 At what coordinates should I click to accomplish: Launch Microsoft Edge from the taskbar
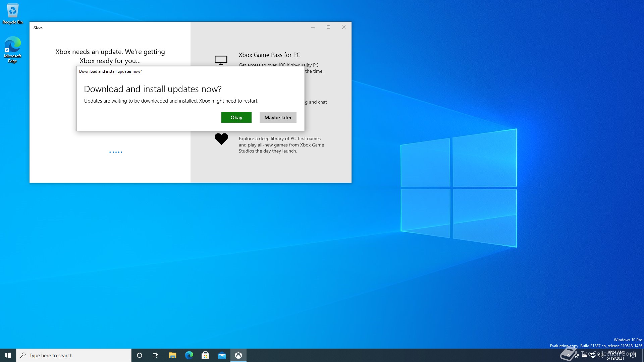(189, 355)
